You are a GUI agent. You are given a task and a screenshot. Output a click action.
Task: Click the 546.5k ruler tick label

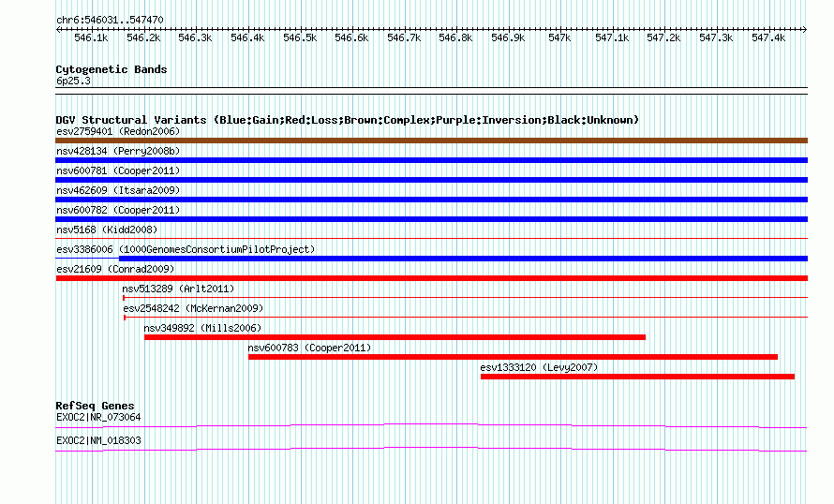[x=300, y=37]
